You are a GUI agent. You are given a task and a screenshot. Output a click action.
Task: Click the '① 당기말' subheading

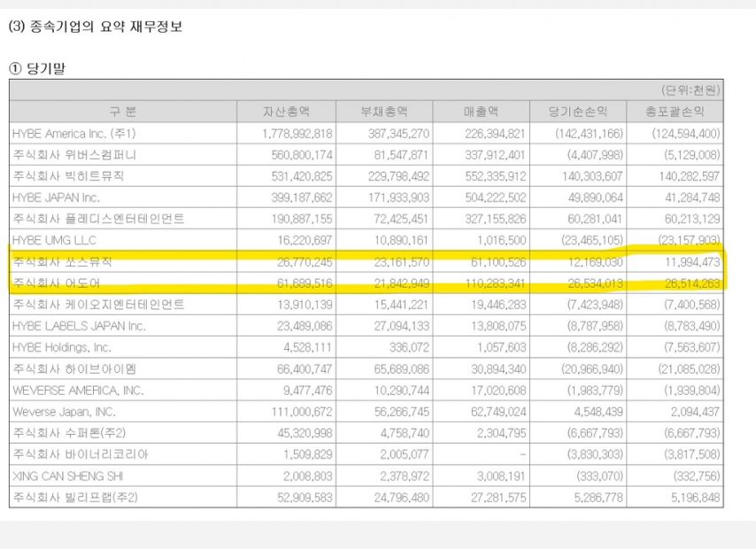click(x=37, y=68)
